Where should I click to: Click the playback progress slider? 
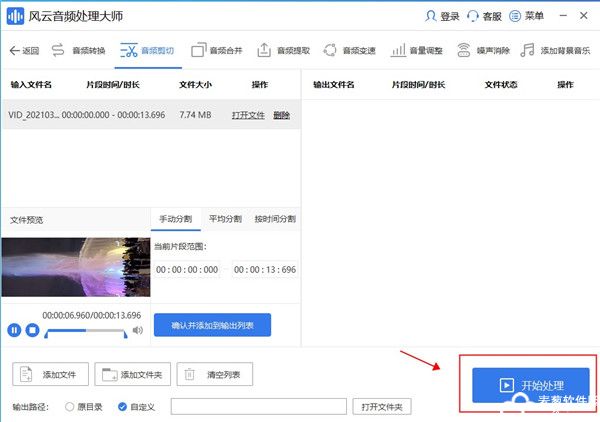86,330
